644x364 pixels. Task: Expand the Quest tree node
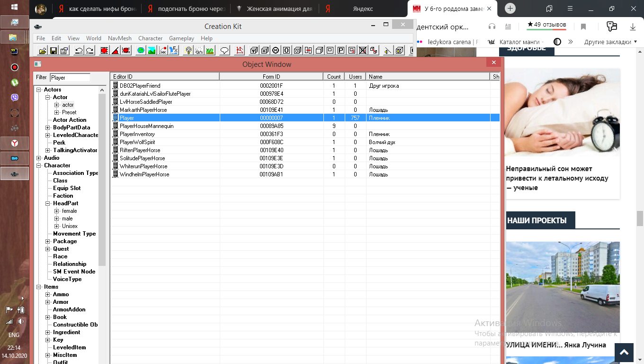tap(48, 249)
